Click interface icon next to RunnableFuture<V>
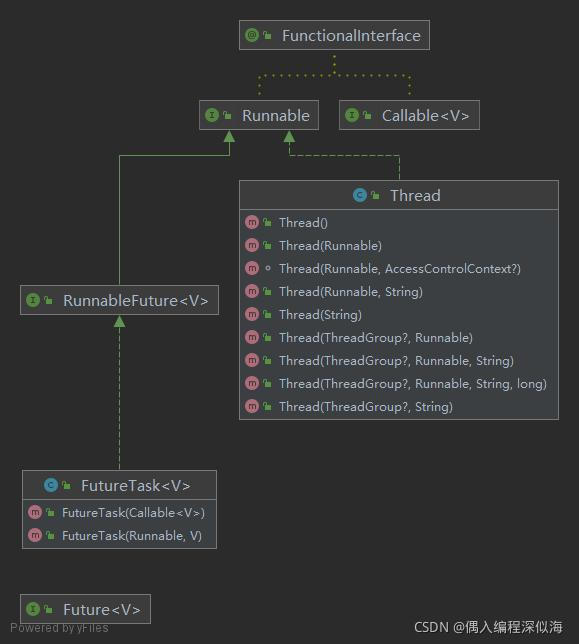Viewport: 579px width, 644px height. coord(33,300)
